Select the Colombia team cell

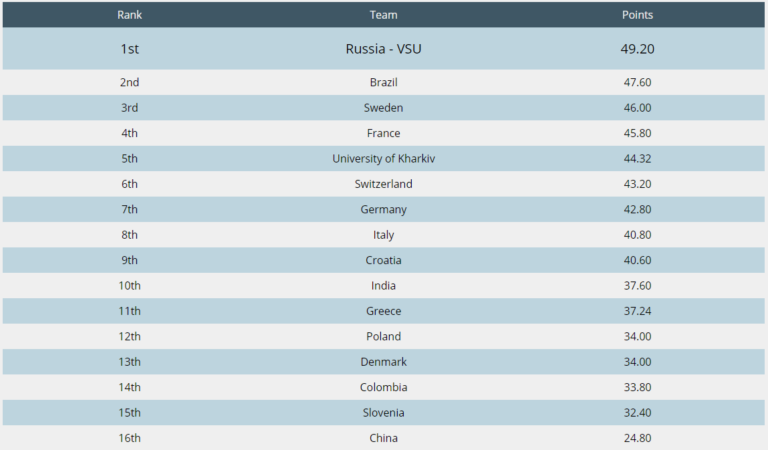pos(383,387)
